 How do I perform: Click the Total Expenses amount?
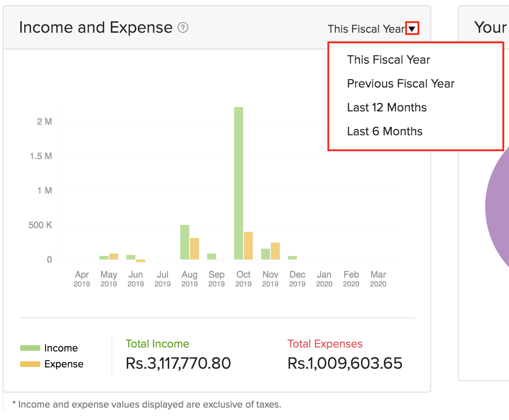(x=345, y=363)
